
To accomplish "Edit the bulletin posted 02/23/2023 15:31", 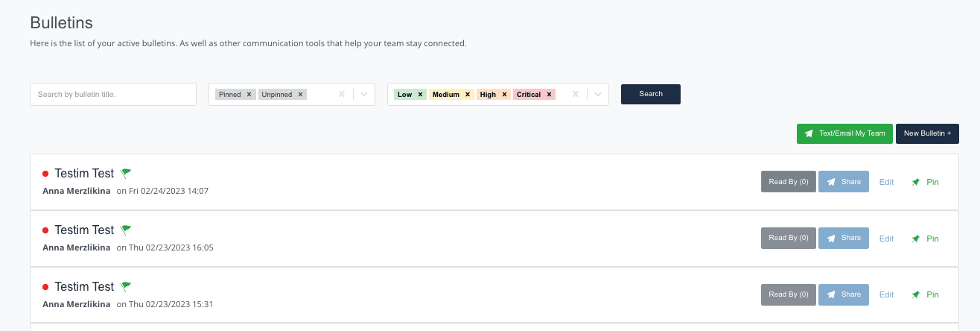I will (x=886, y=294).
